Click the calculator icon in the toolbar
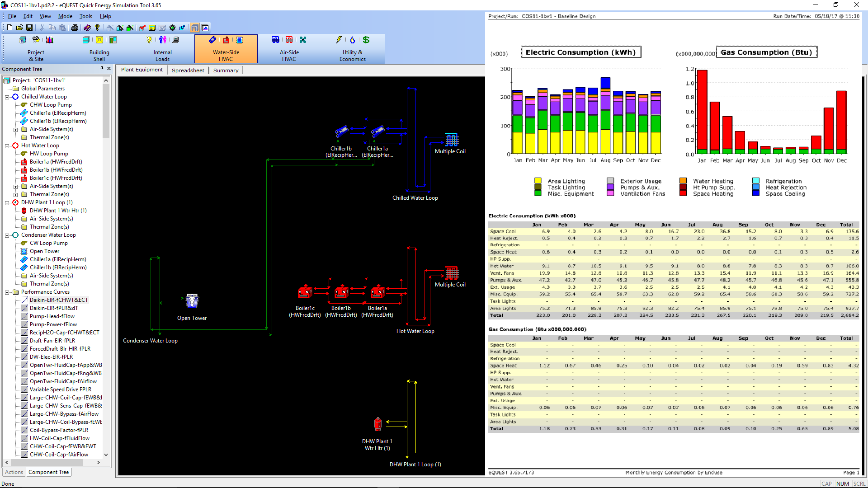This screenshot has width=868, height=488. pos(152,28)
